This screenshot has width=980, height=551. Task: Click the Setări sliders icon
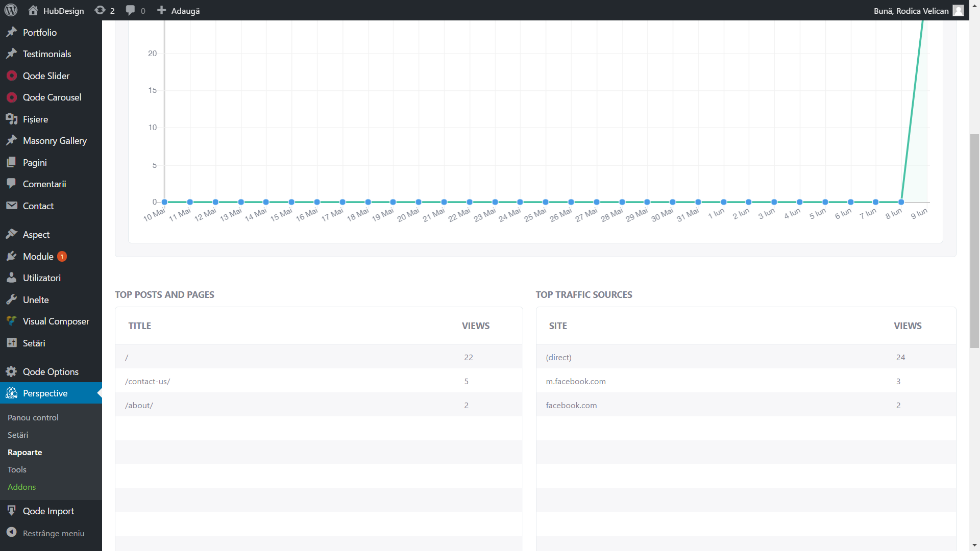(x=11, y=343)
